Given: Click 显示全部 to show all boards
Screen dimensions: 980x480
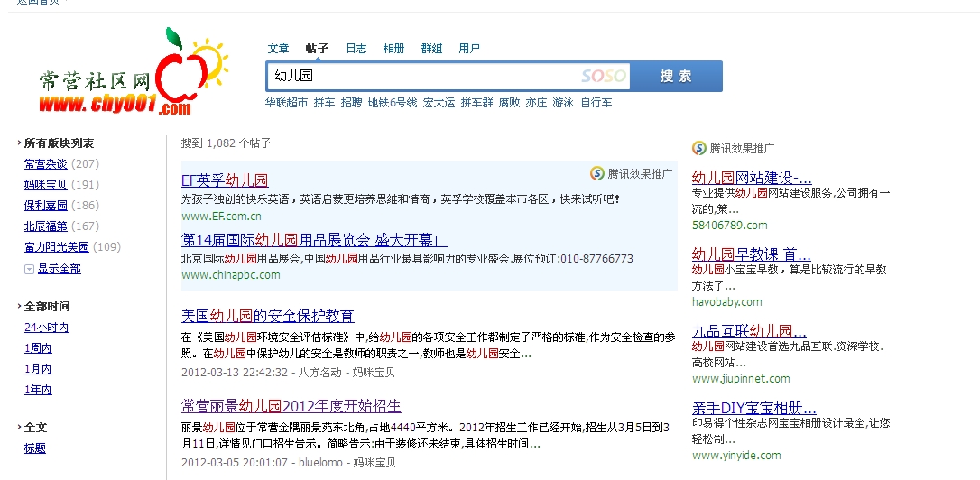Looking at the screenshot, I should 60,269.
